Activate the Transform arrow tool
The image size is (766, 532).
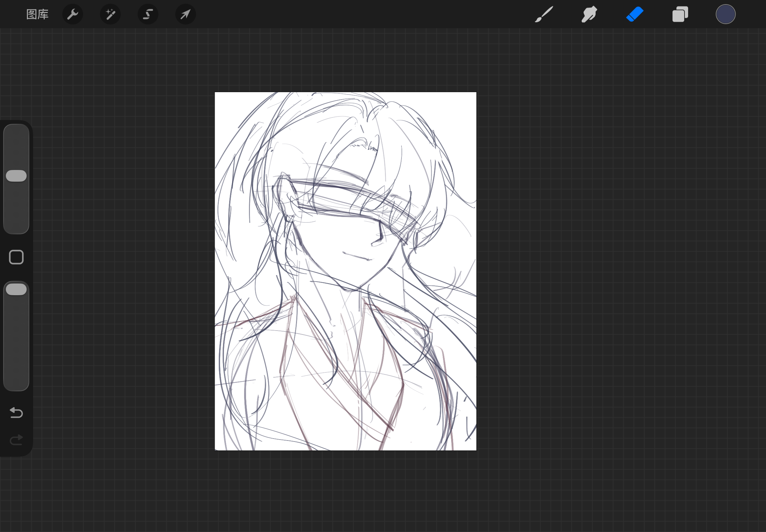pyautogui.click(x=185, y=14)
